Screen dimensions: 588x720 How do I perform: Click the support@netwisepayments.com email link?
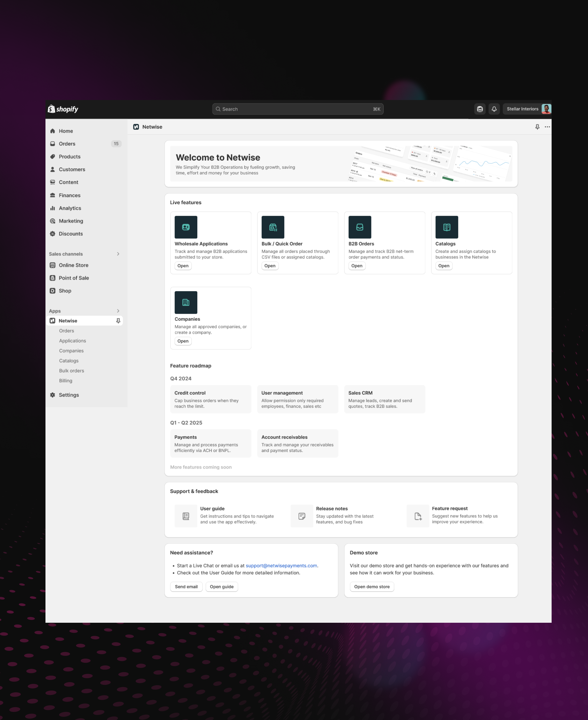click(x=281, y=565)
